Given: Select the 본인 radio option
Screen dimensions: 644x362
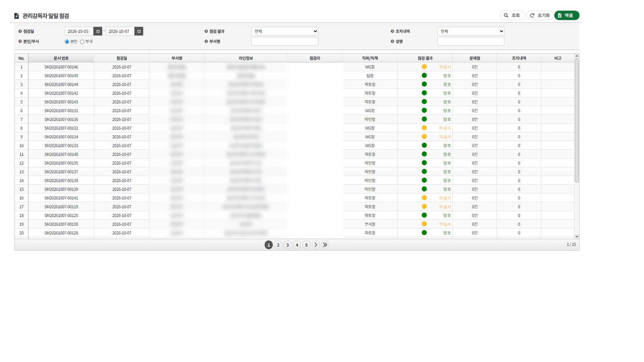Looking at the screenshot, I should (67, 42).
